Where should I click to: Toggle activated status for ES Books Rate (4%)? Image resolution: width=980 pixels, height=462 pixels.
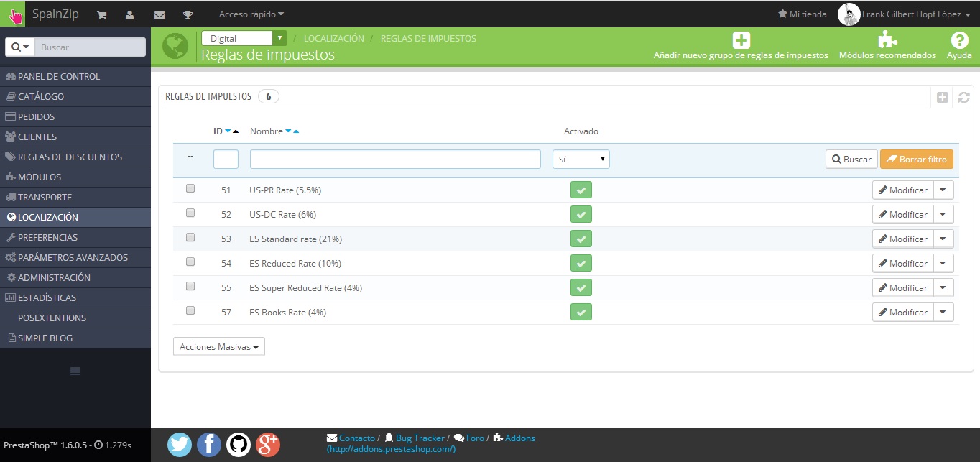581,312
